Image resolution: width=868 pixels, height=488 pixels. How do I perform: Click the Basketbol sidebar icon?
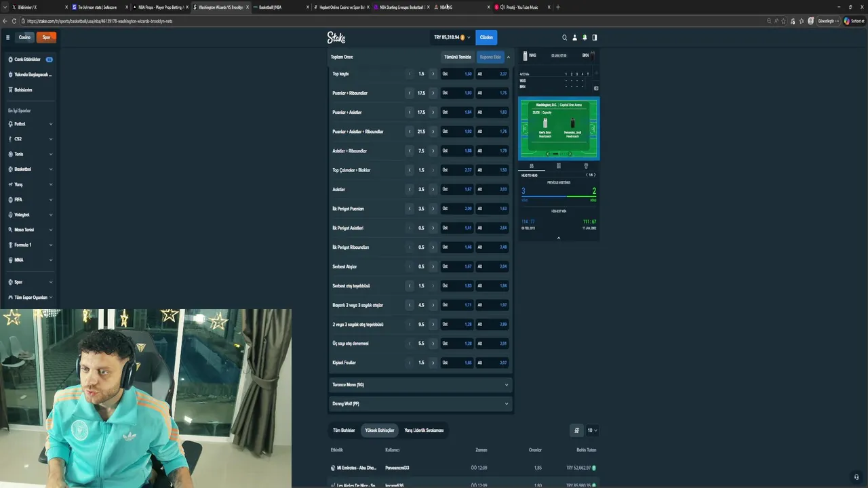coord(10,169)
